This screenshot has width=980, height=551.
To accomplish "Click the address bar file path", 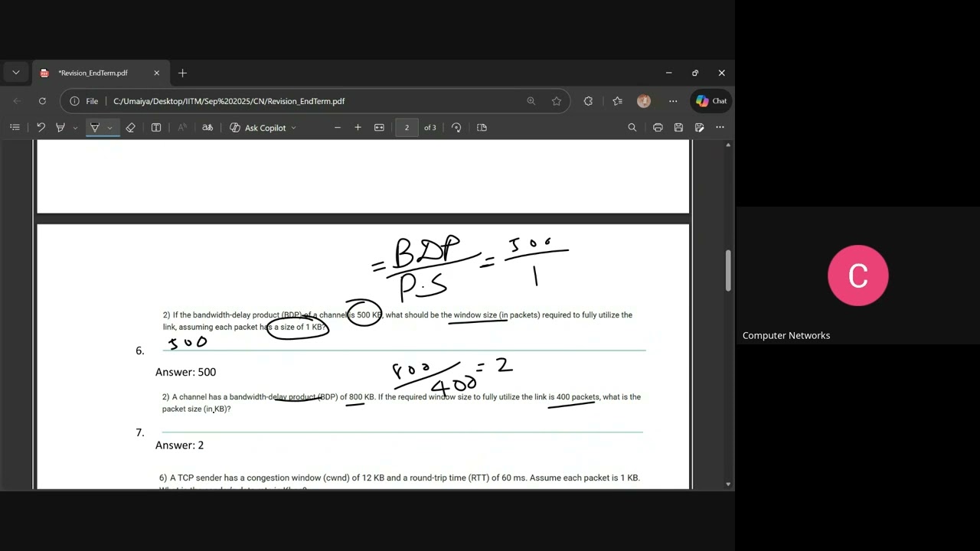I will tap(229, 101).
